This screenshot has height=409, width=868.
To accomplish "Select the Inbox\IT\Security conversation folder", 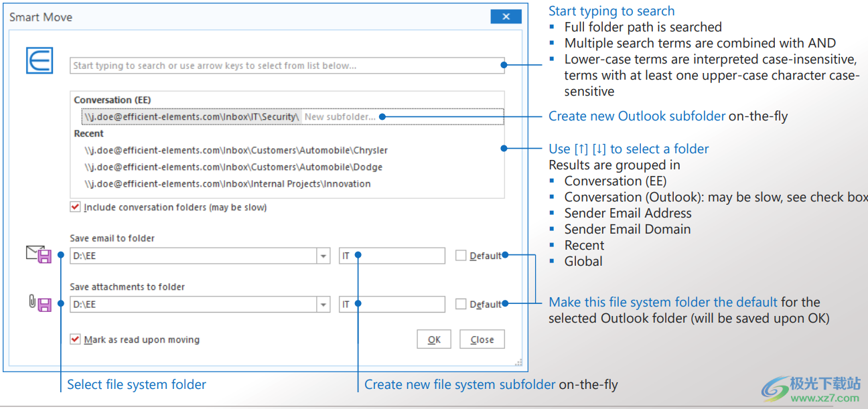I will (191, 116).
